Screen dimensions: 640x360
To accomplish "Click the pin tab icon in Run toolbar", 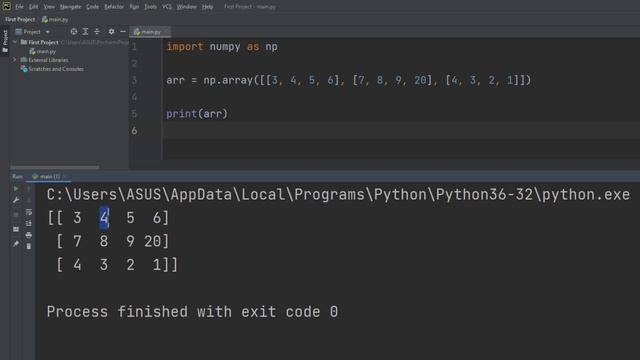I will tap(16, 244).
